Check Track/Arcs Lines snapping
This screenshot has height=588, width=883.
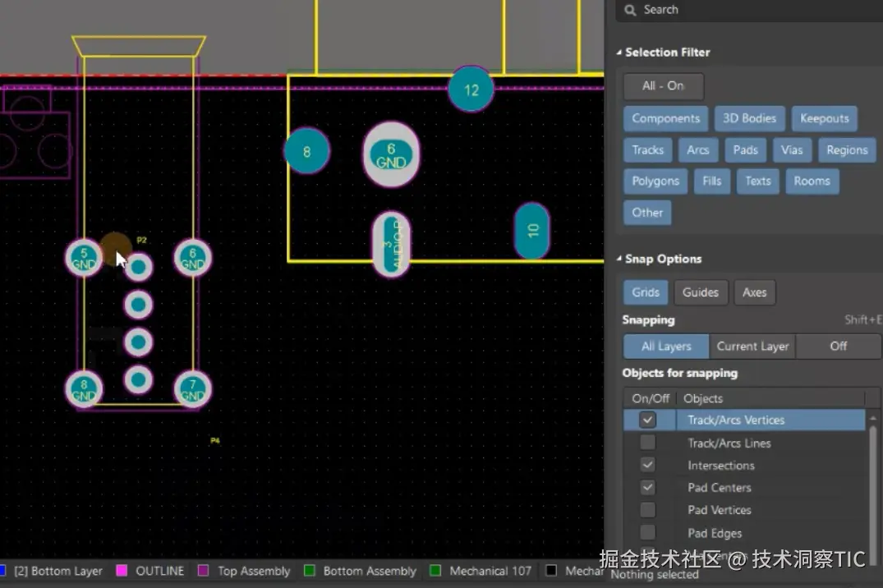click(x=647, y=443)
